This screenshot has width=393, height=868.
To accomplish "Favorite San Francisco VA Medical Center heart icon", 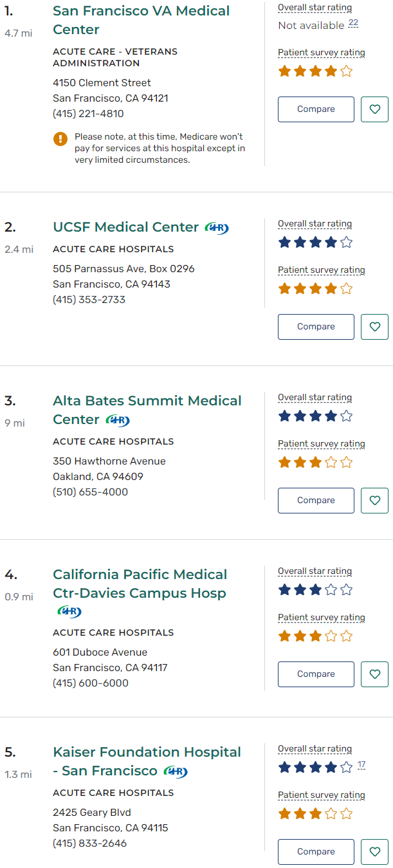I will (x=374, y=109).
